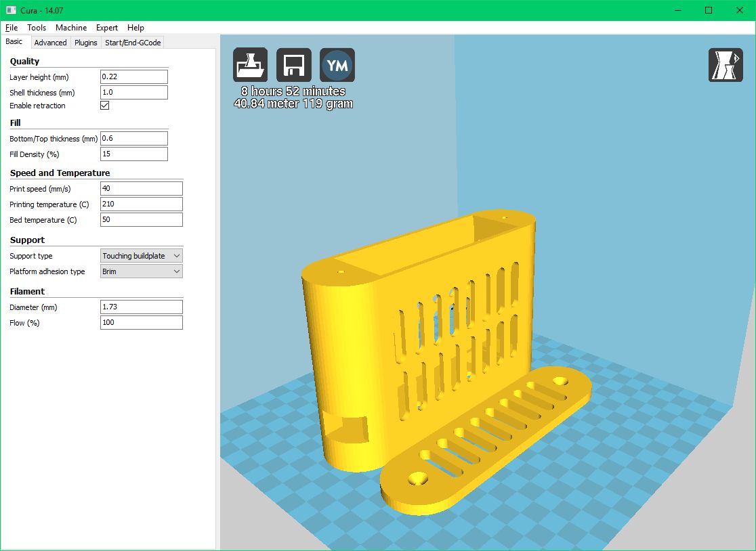The image size is (756, 551).
Task: Click the Print speed input field
Action: pos(142,188)
